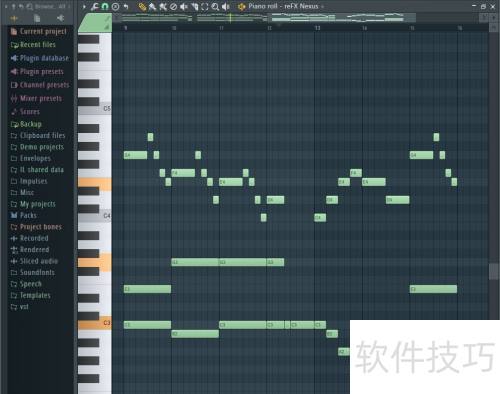Select the E3 note at bar 15

click(x=433, y=289)
